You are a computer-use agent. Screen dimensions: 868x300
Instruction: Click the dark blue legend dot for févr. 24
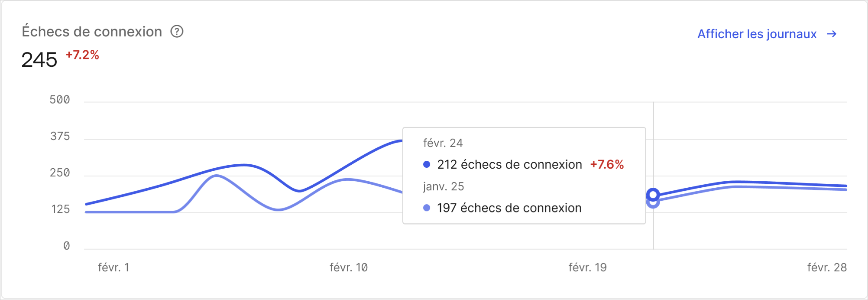click(x=426, y=165)
